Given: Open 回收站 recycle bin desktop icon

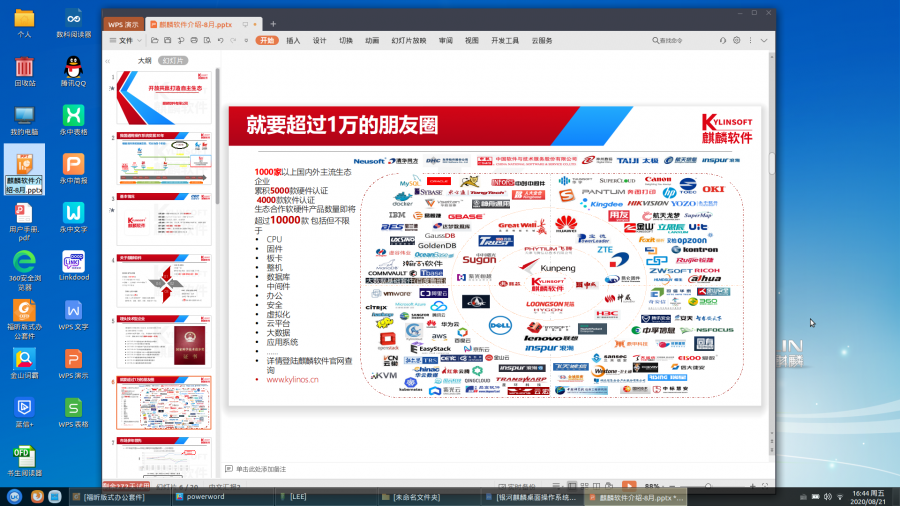Looking at the screenshot, I should tap(24, 72).
